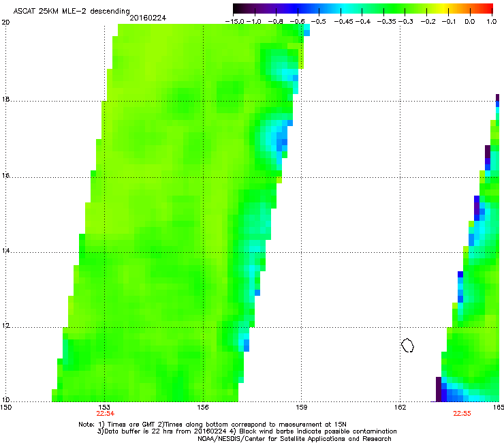Click the date label 20160224
Screen dimensions: 504x443
148,18
